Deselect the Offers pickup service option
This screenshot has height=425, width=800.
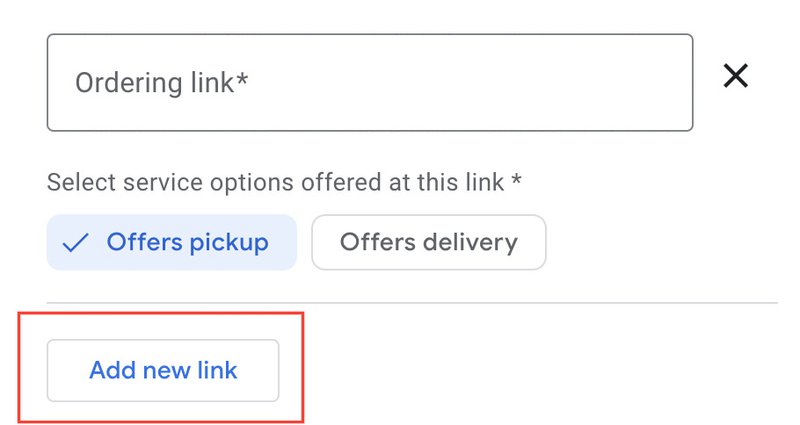172,243
